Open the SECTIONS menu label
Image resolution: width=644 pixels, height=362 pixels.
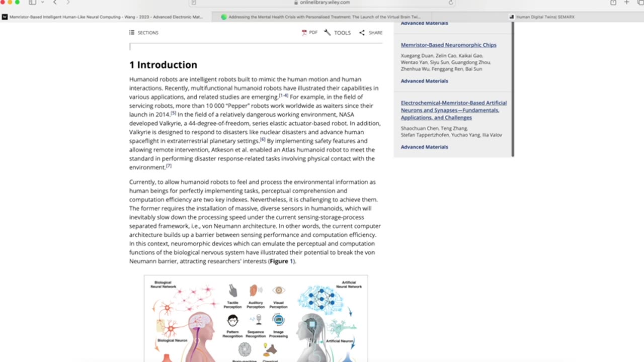(148, 33)
